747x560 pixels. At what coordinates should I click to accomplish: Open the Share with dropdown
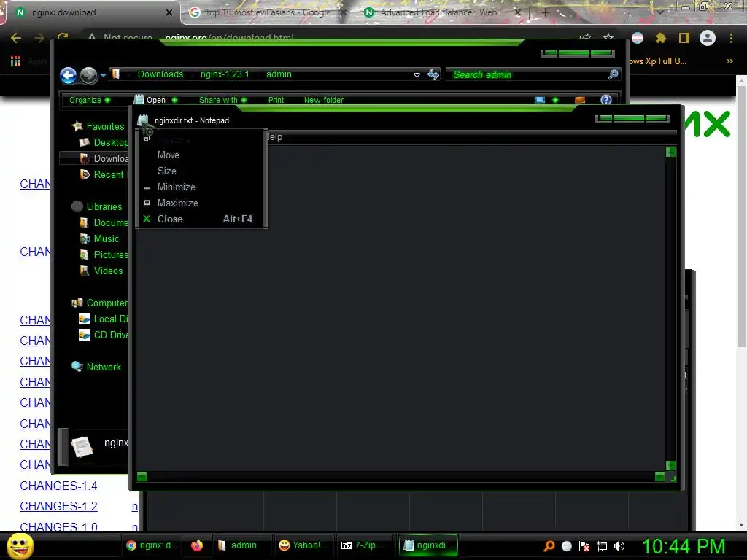click(222, 100)
